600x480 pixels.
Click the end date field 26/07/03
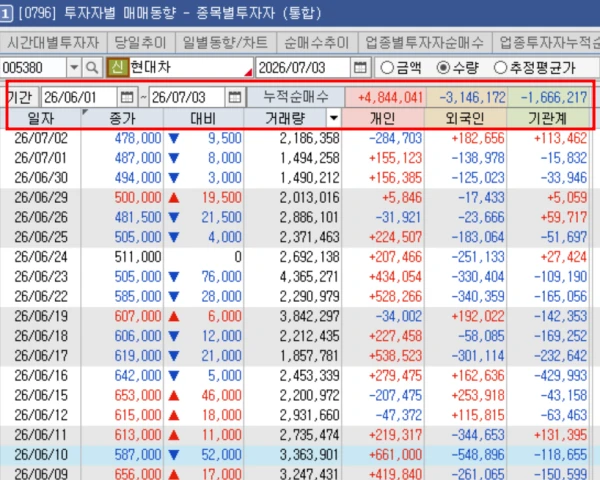click(187, 97)
